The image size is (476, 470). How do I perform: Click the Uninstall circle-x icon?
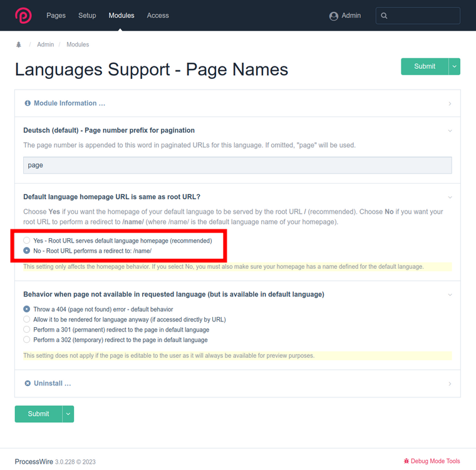point(28,384)
